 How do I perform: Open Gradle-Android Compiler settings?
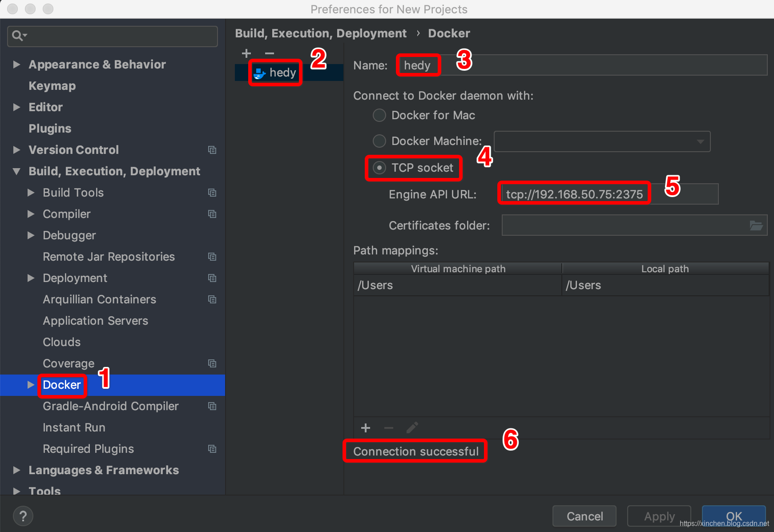pos(110,406)
